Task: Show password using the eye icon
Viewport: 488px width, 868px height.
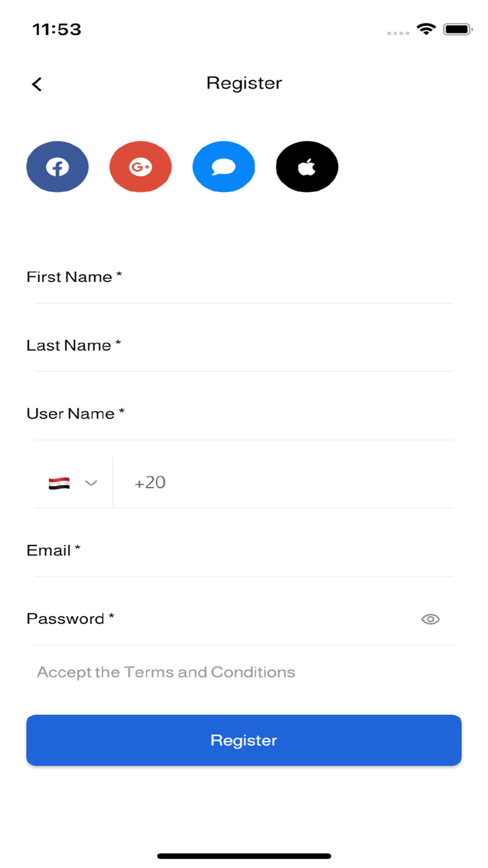Action: (430, 619)
